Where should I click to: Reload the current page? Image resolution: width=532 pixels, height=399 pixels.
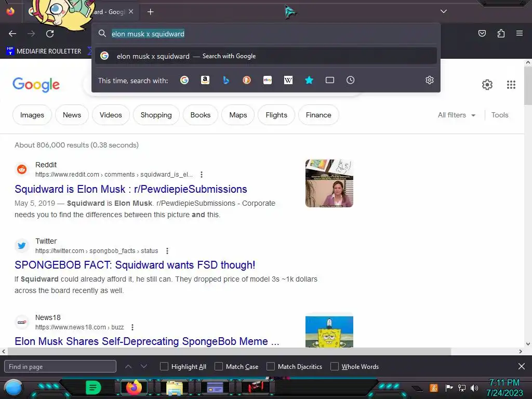point(50,34)
